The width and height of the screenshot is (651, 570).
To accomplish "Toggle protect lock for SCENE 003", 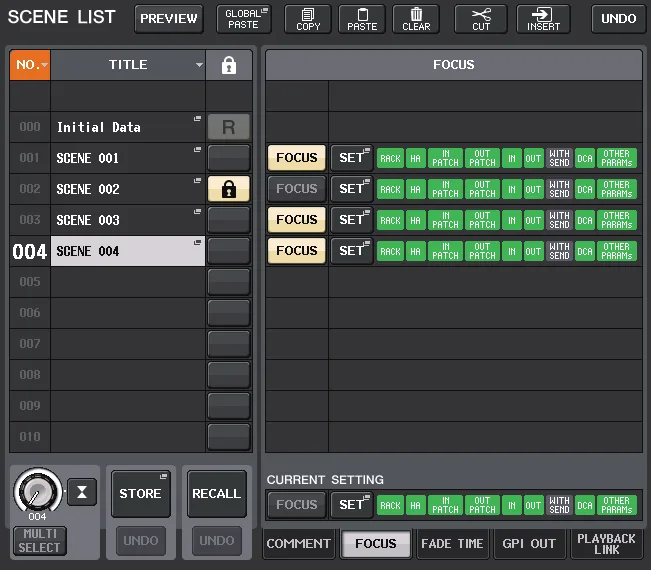I will pos(229,220).
